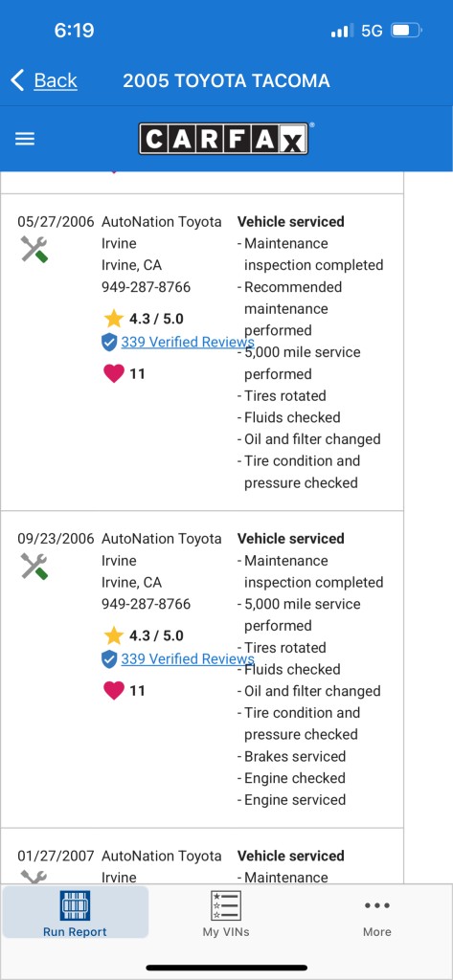The image size is (453, 980).
Task: Tap the Back chevron arrow
Action: point(17,80)
